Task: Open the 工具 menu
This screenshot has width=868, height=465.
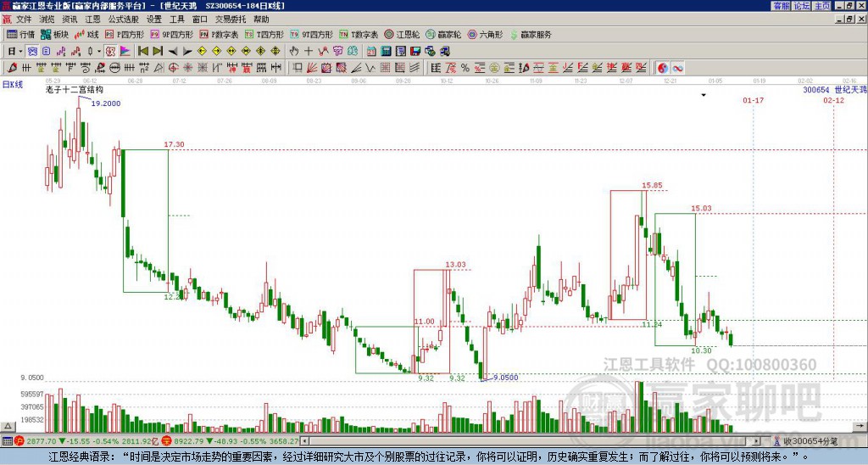Action: [x=176, y=20]
